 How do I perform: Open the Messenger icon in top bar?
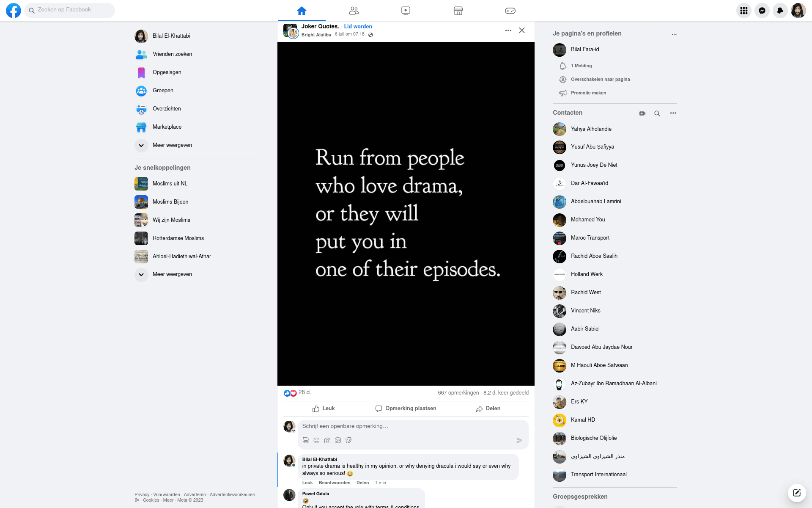click(762, 11)
